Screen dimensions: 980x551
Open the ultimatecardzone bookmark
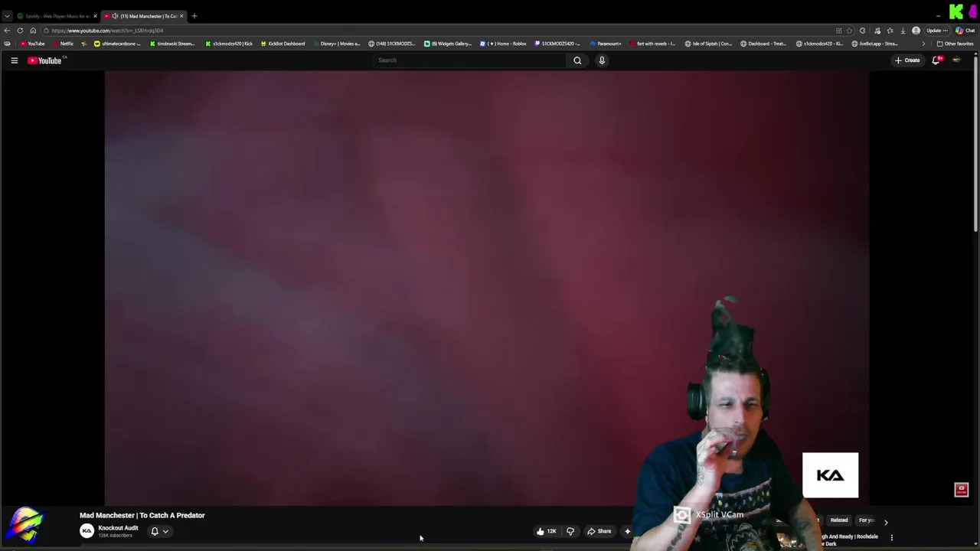pyautogui.click(x=118, y=44)
